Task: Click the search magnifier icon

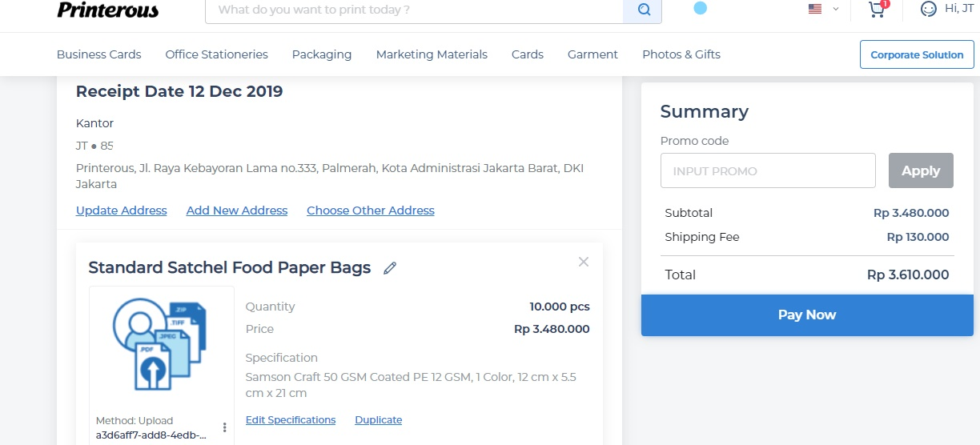Action: coord(643,10)
